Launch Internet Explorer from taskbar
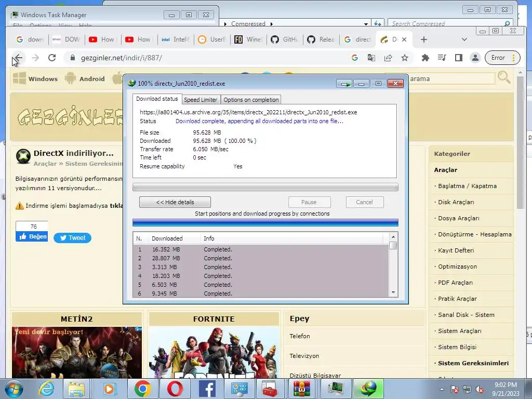The width and height of the screenshot is (532, 399). [46, 389]
